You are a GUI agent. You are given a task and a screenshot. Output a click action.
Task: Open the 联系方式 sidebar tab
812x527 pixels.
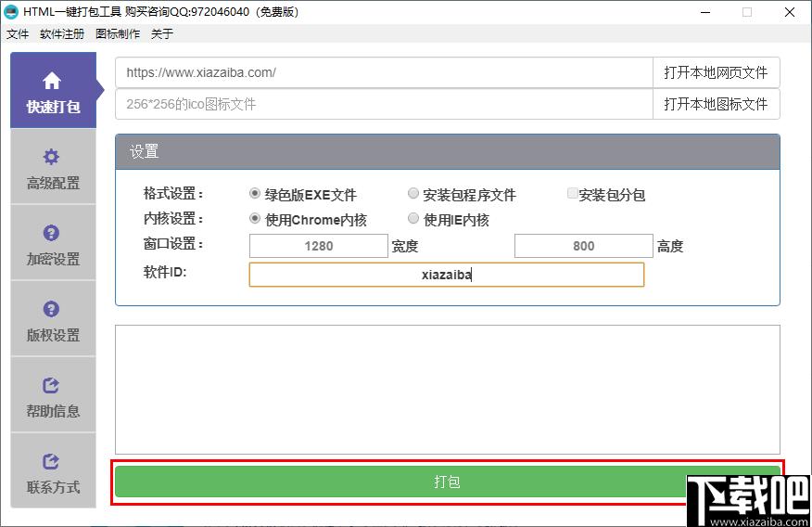(54, 471)
